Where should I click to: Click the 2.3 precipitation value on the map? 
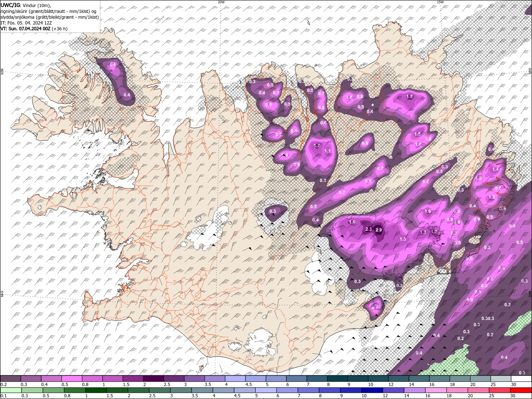coord(368,229)
